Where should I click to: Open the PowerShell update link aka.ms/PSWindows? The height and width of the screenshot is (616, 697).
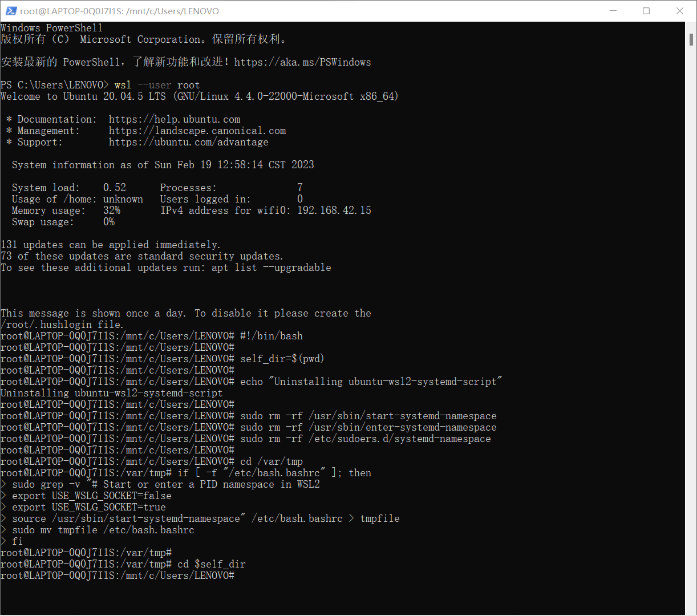pyautogui.click(x=303, y=62)
